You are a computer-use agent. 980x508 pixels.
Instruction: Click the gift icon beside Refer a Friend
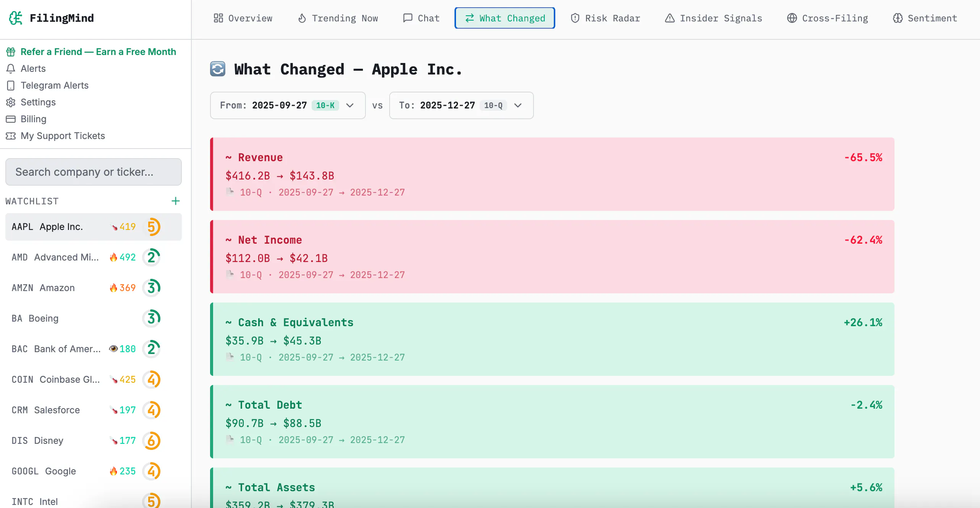[x=11, y=52]
